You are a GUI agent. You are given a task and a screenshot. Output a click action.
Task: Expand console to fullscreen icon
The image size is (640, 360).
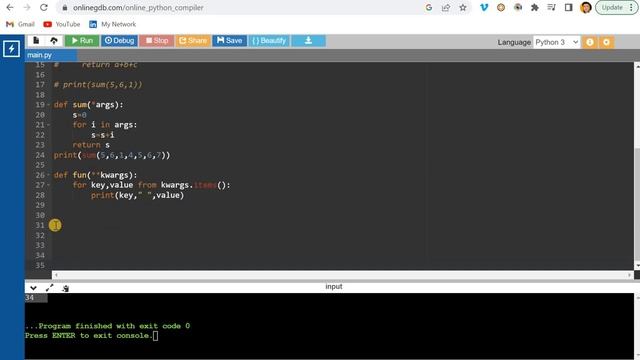pyautogui.click(x=49, y=288)
